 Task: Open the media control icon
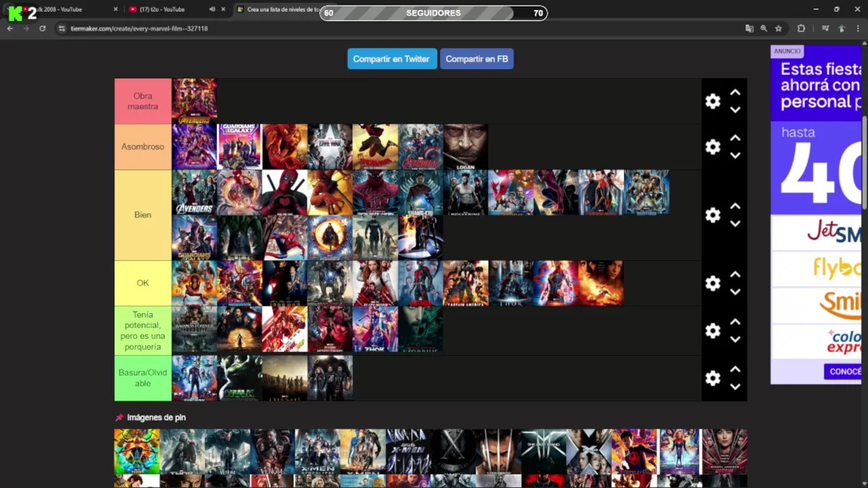click(x=825, y=28)
